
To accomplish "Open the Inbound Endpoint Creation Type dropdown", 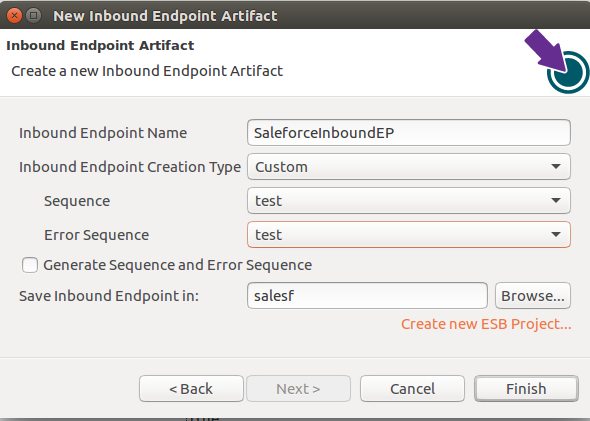I will tap(409, 167).
